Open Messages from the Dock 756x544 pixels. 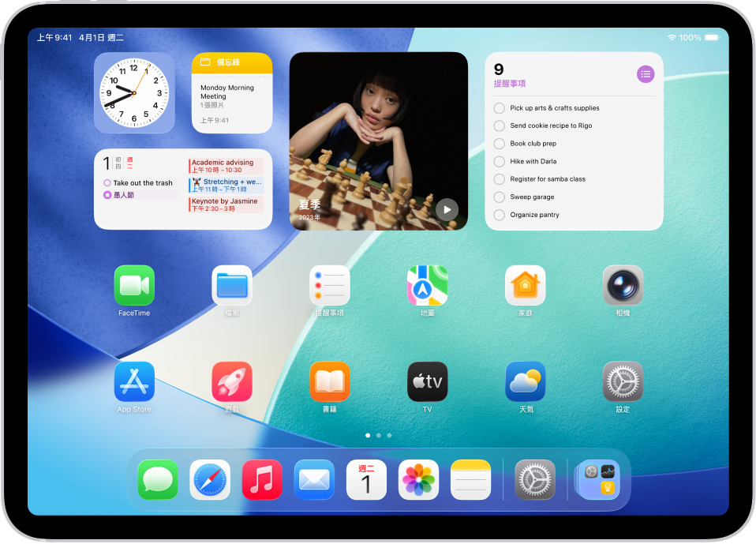coord(157,479)
